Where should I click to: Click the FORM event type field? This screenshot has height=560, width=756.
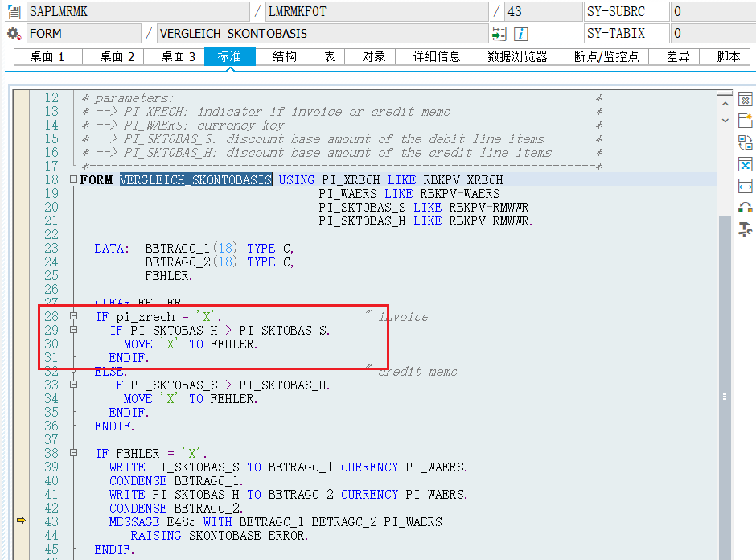(84, 34)
